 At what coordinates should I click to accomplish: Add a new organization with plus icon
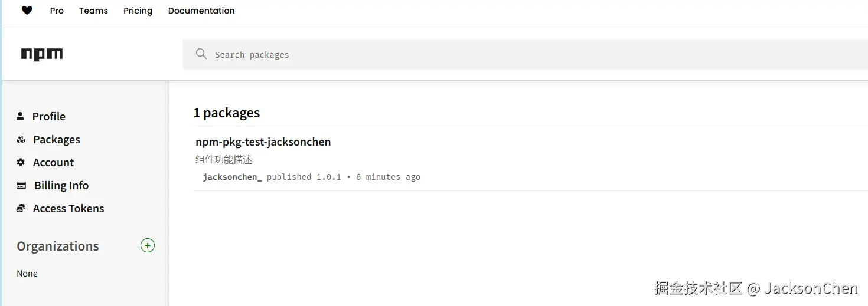(x=148, y=245)
